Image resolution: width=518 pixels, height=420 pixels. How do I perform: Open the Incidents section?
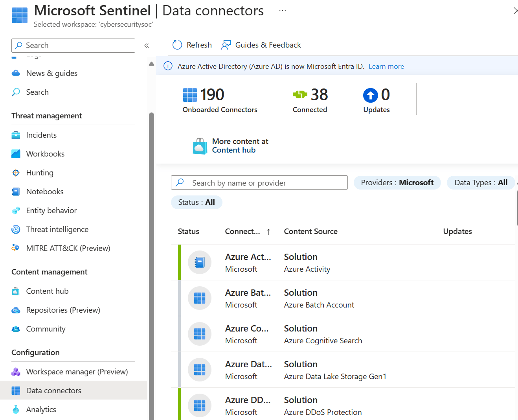coord(41,134)
